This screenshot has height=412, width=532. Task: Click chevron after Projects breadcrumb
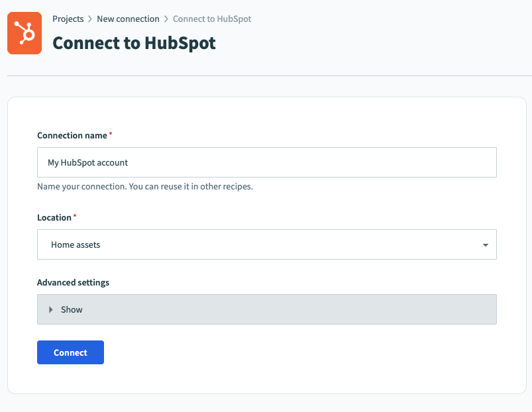coord(90,19)
